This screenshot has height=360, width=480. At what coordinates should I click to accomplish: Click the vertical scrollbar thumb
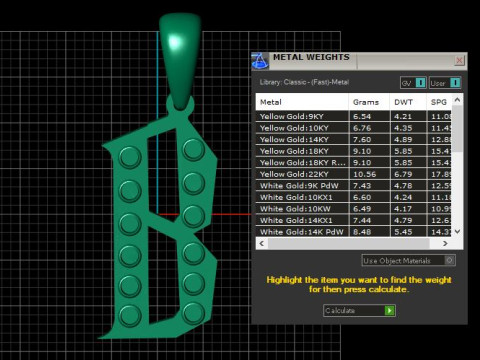click(x=457, y=129)
